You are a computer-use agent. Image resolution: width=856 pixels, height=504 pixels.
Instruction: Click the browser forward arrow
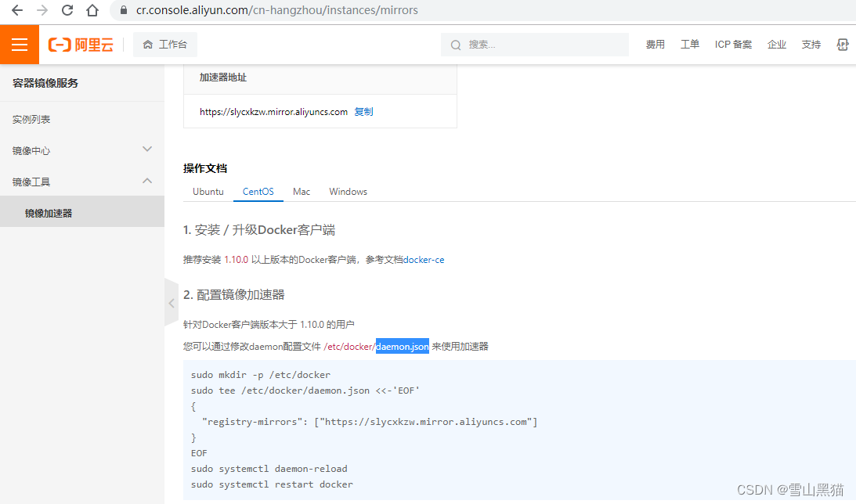pyautogui.click(x=42, y=10)
